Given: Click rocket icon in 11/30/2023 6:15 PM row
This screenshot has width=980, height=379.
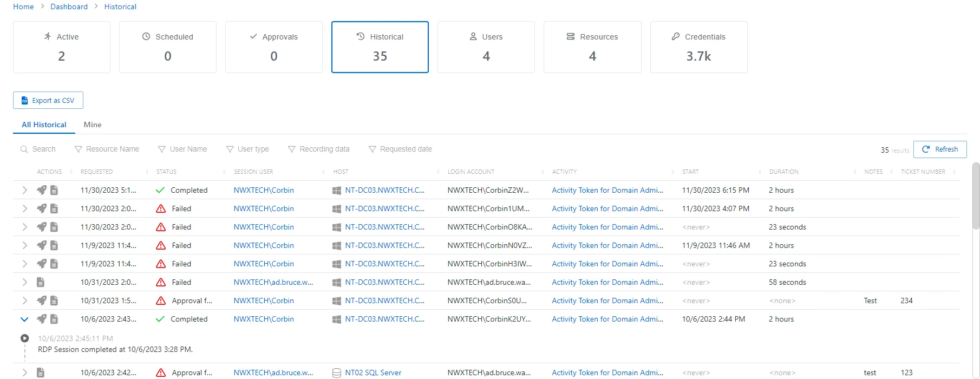Looking at the screenshot, I should tap(42, 190).
